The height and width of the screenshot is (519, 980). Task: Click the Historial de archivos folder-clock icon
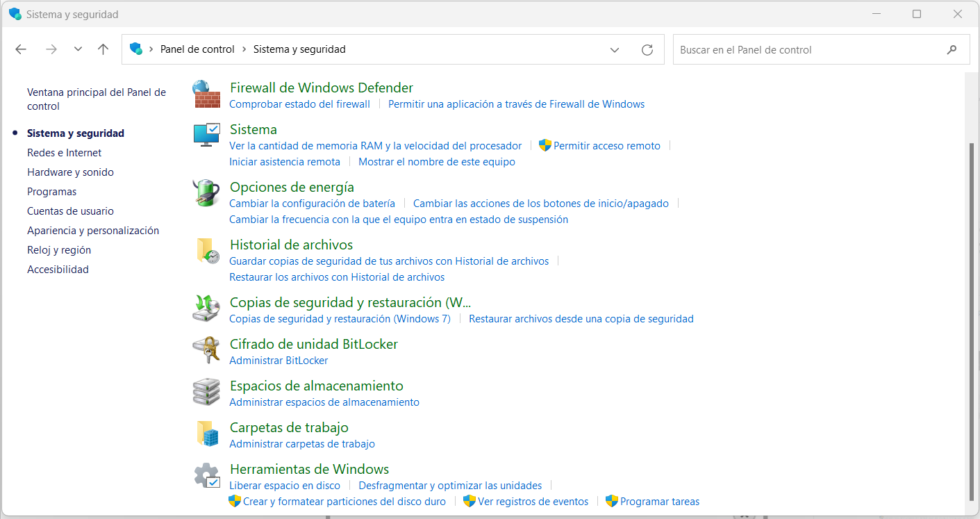[x=206, y=251]
